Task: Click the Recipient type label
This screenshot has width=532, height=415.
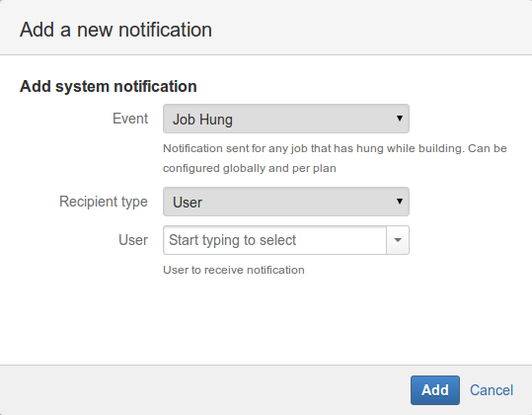Action: (x=104, y=202)
